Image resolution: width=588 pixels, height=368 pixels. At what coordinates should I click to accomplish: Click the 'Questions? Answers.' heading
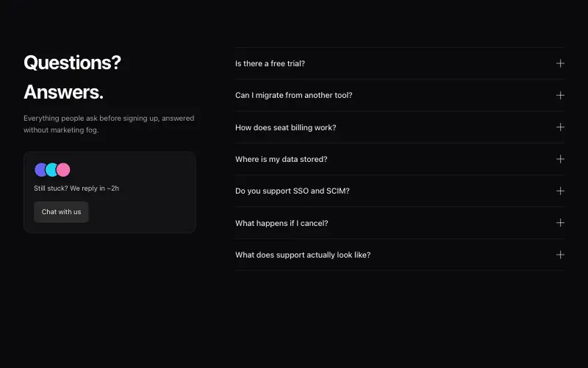72,77
